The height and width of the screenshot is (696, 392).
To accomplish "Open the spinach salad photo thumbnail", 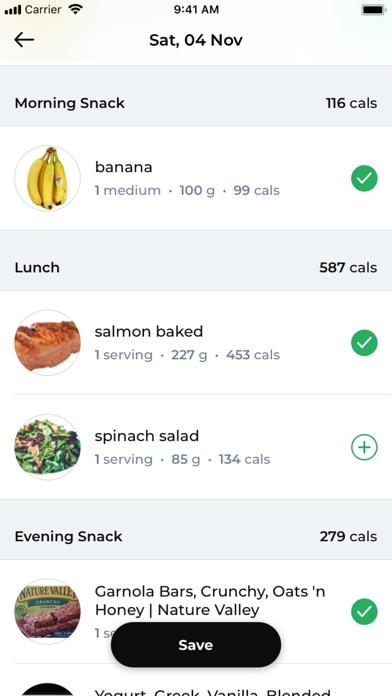I will [x=48, y=447].
